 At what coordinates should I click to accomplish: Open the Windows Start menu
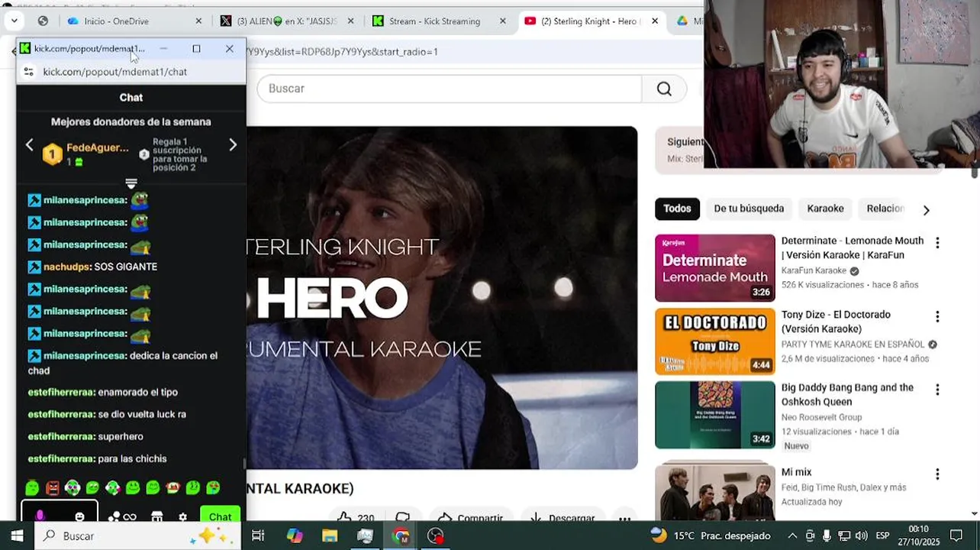click(x=17, y=535)
